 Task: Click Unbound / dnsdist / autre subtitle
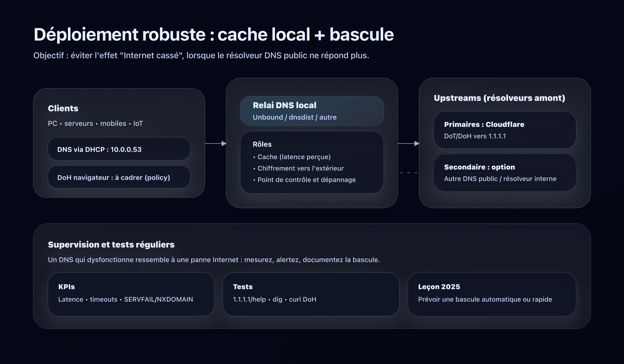(x=295, y=117)
